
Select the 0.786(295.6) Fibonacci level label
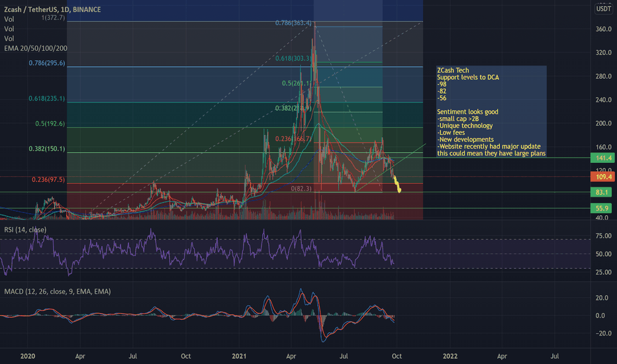(x=47, y=63)
